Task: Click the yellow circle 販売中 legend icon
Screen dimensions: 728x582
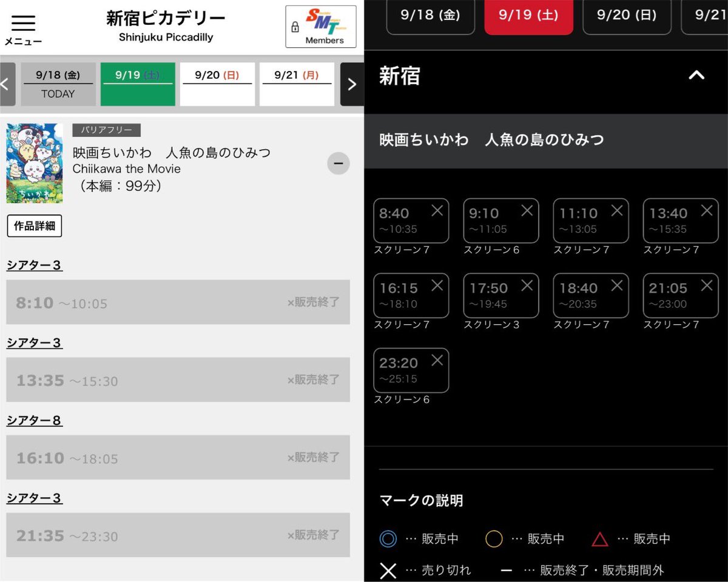Action: (494, 538)
